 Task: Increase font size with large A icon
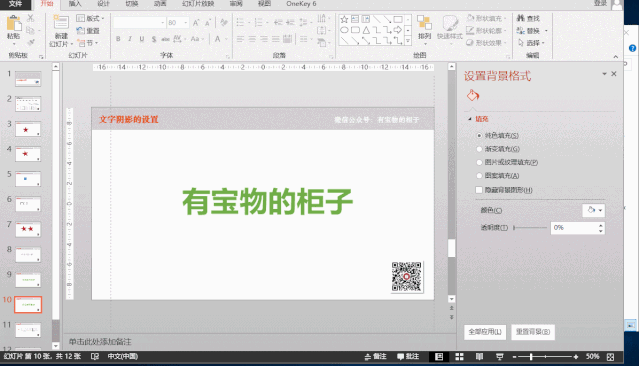point(196,23)
